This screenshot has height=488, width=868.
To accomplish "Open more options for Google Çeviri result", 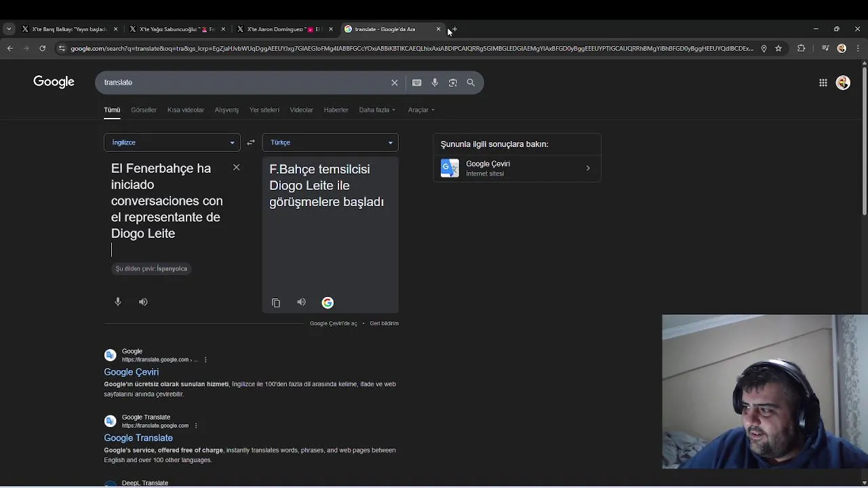I will pyautogui.click(x=205, y=360).
